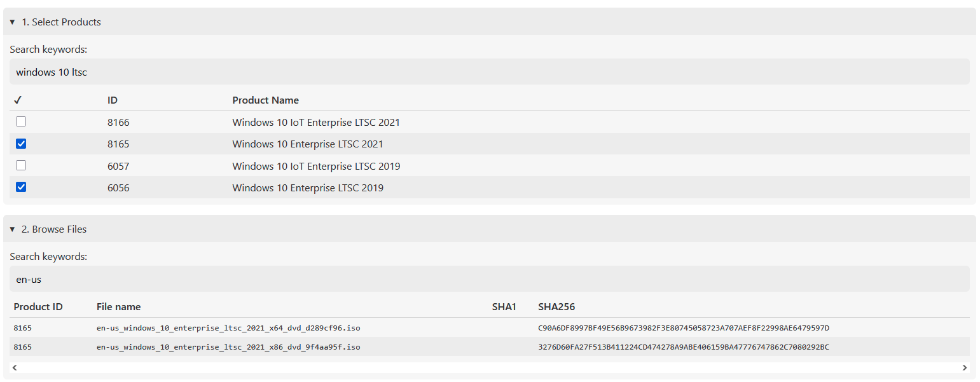This screenshot has width=980, height=382.
Task: Click the File name column header
Action: (118, 307)
